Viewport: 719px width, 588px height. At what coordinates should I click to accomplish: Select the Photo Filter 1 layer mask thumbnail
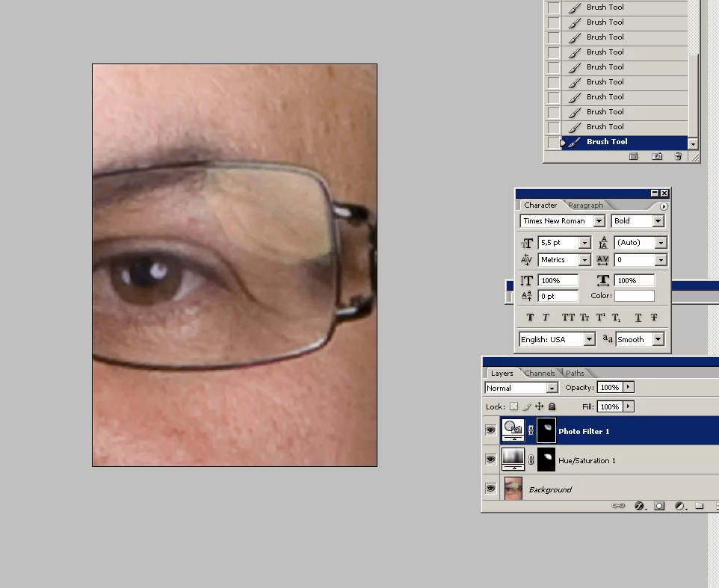click(x=546, y=430)
